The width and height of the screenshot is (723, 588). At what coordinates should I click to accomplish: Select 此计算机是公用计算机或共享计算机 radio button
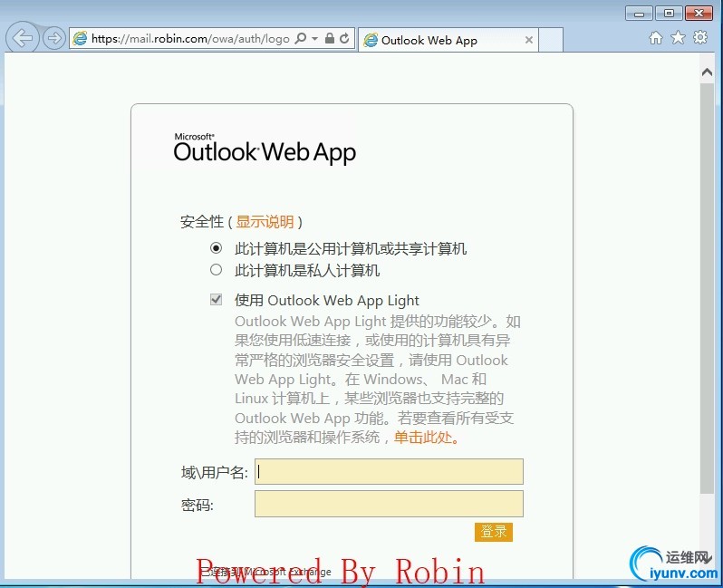point(216,248)
